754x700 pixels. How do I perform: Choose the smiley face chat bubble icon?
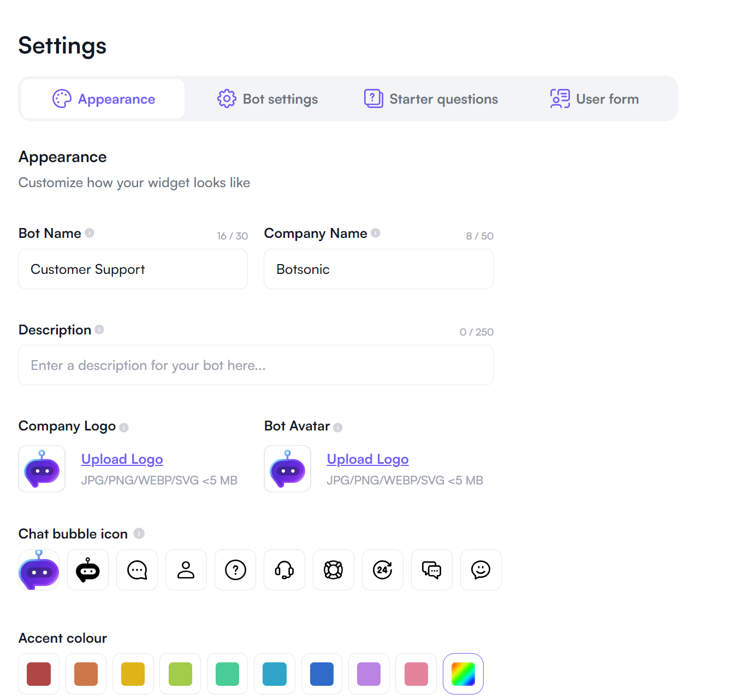tap(481, 570)
